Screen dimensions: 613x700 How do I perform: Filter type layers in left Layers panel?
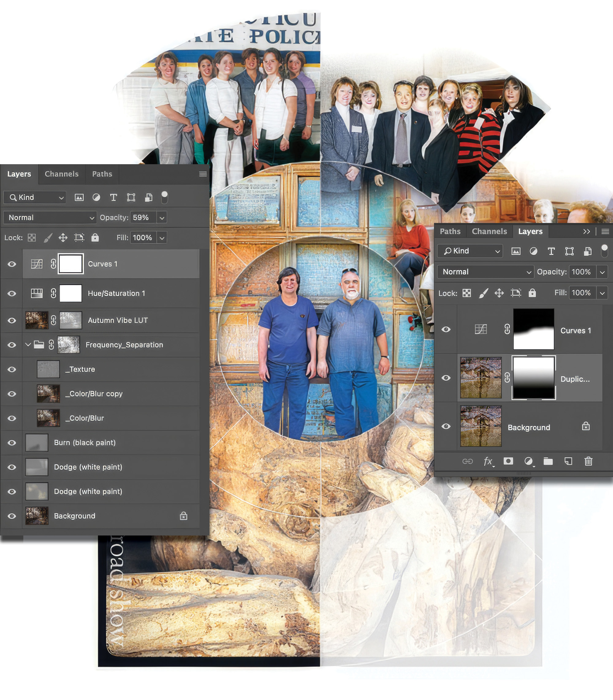tap(114, 197)
